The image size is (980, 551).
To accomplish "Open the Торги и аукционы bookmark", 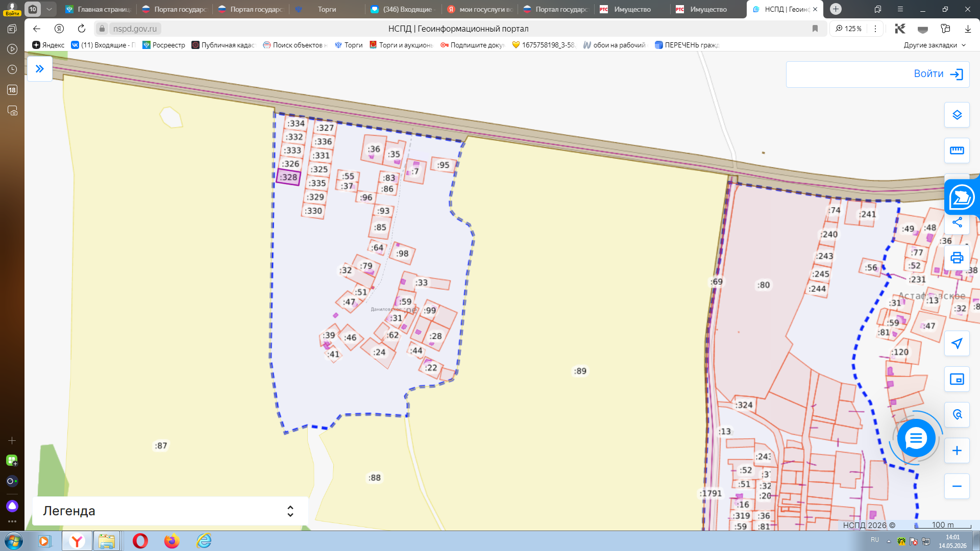I will (402, 45).
